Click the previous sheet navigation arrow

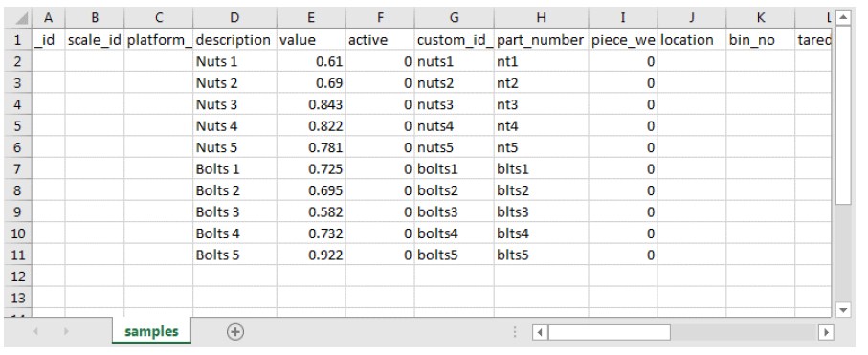(36, 332)
